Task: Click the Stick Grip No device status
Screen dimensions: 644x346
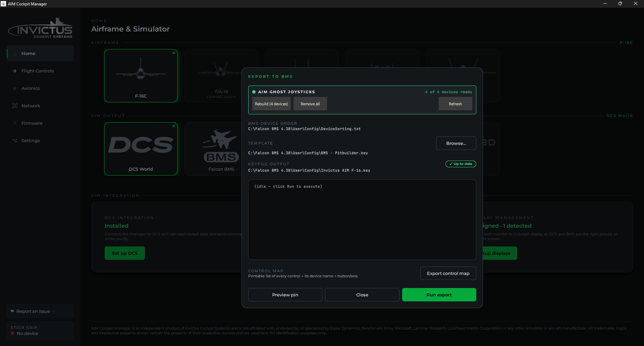Action: [x=40, y=331]
